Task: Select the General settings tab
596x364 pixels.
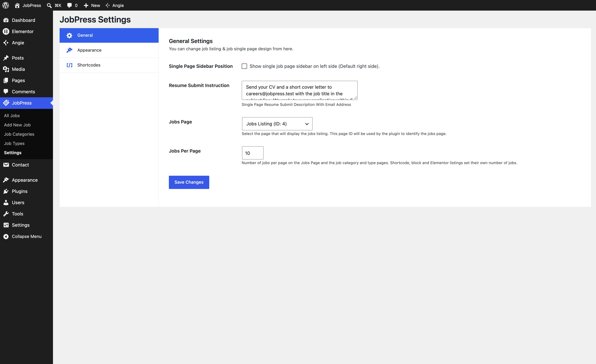Action: pyautogui.click(x=109, y=35)
